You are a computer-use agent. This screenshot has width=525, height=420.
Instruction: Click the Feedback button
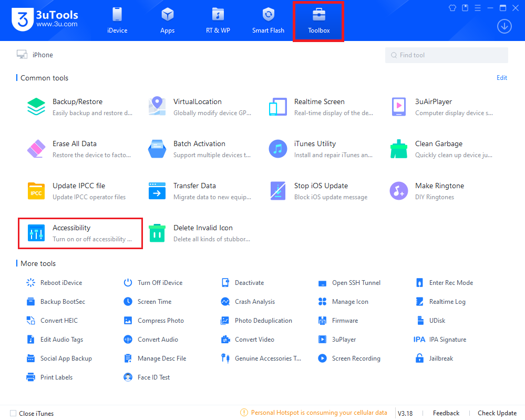tap(446, 413)
